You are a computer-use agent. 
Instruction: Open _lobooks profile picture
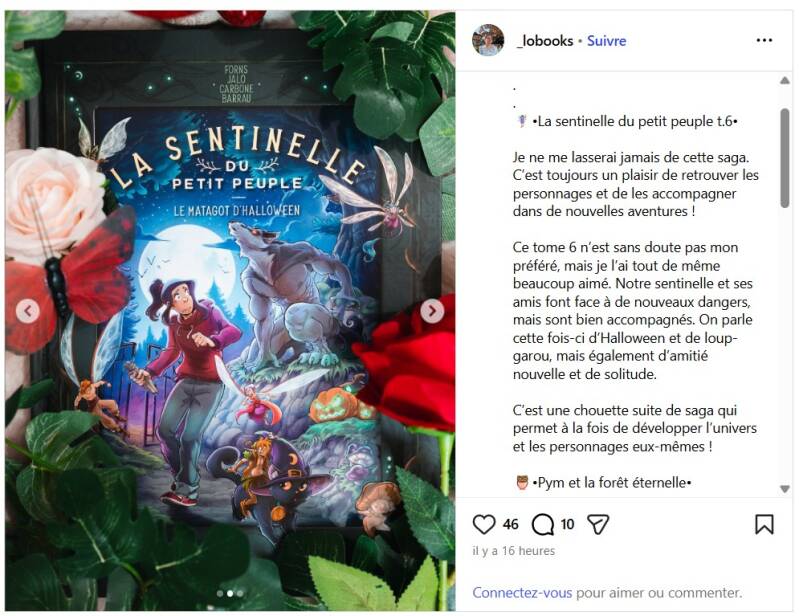tap(488, 40)
